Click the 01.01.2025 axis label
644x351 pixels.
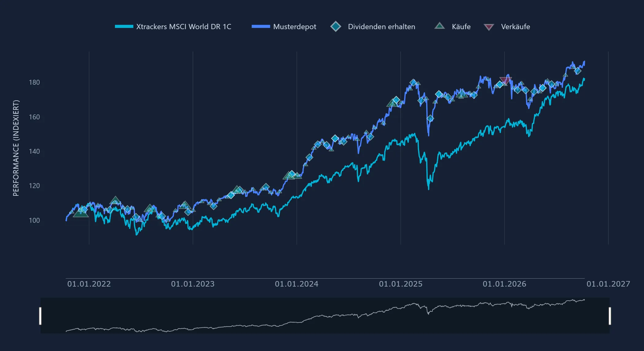[x=401, y=284]
